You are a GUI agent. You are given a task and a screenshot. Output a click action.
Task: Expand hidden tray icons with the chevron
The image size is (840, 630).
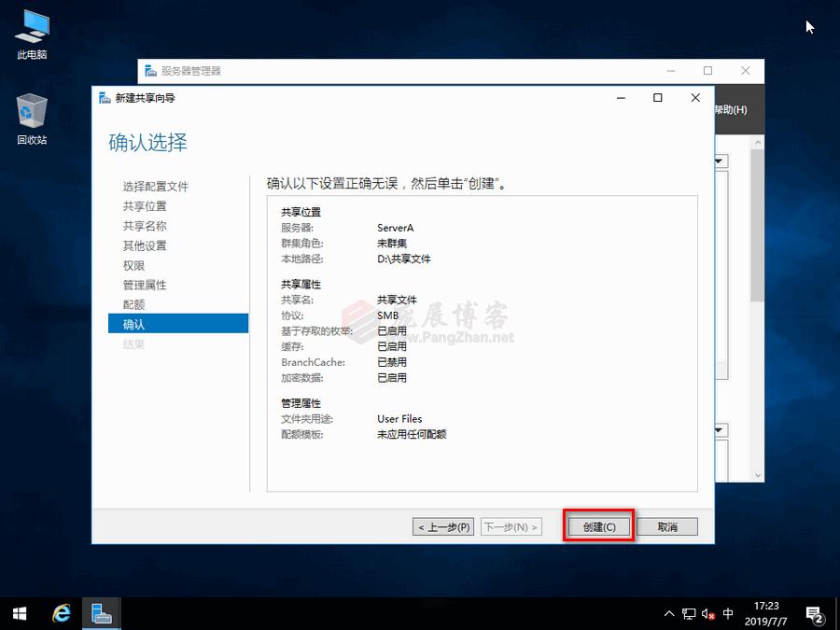point(670,613)
